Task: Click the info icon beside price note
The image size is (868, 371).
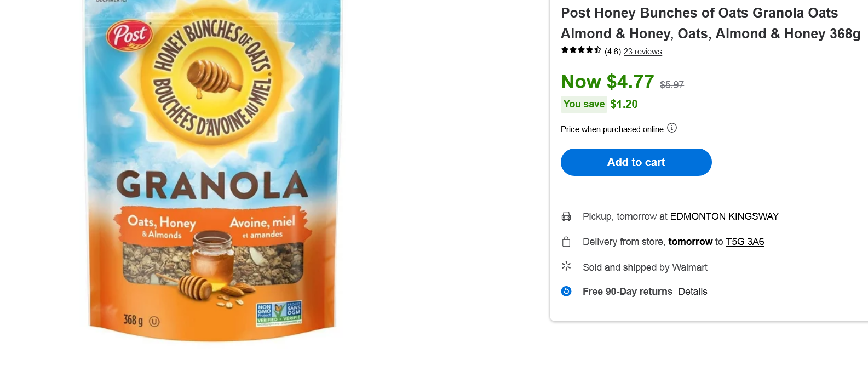Action: [x=672, y=128]
